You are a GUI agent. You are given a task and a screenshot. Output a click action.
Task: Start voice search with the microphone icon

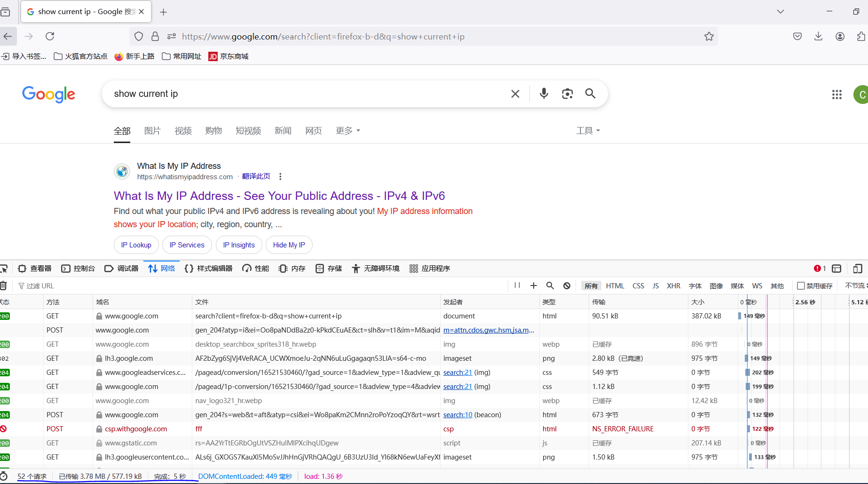(544, 94)
